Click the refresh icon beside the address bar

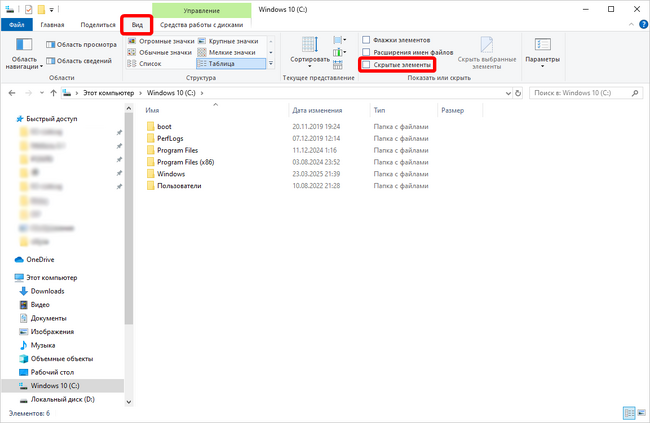(518, 93)
